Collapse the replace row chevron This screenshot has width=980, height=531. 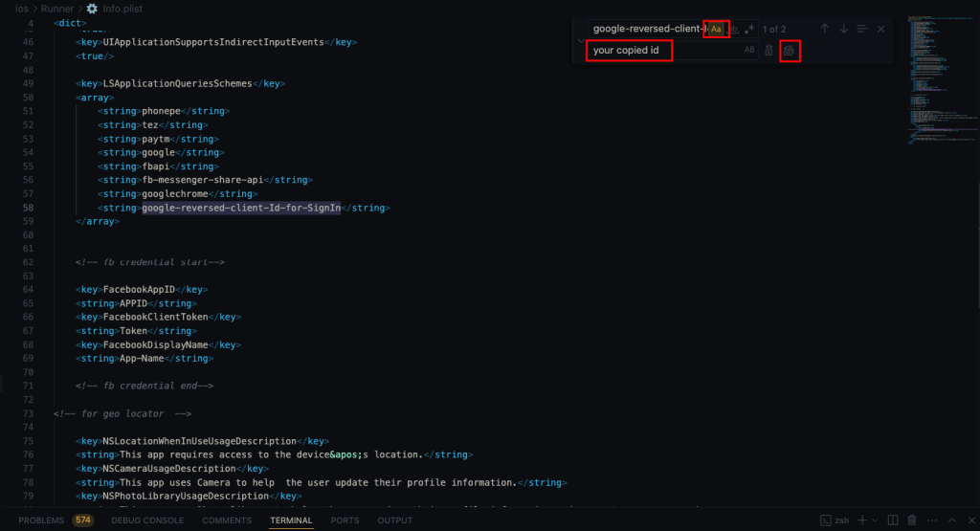(x=581, y=40)
